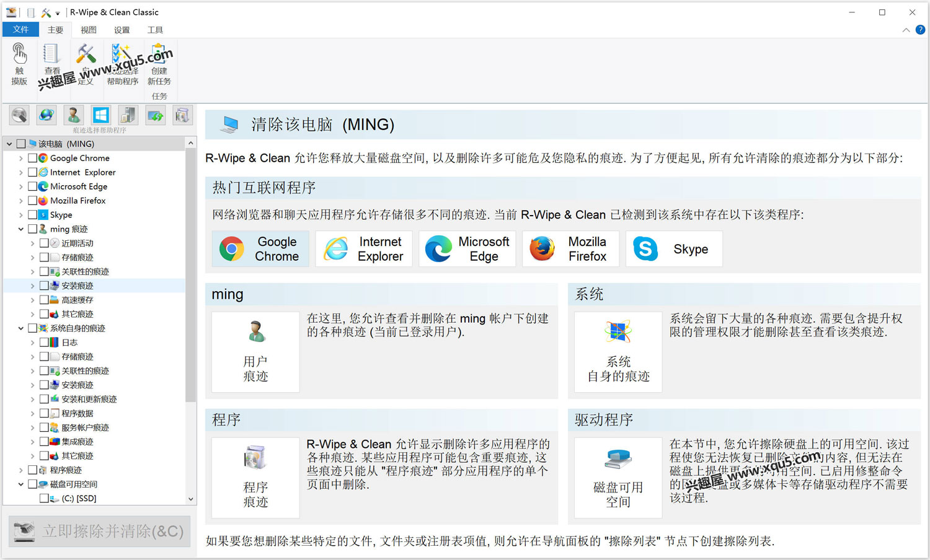
Task: Open the Microsoft Edge card
Action: pyautogui.click(x=467, y=249)
